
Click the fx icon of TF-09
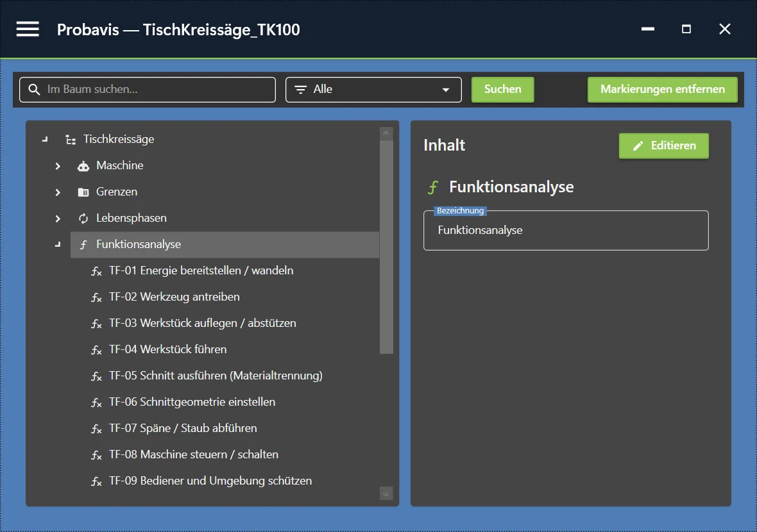(97, 481)
